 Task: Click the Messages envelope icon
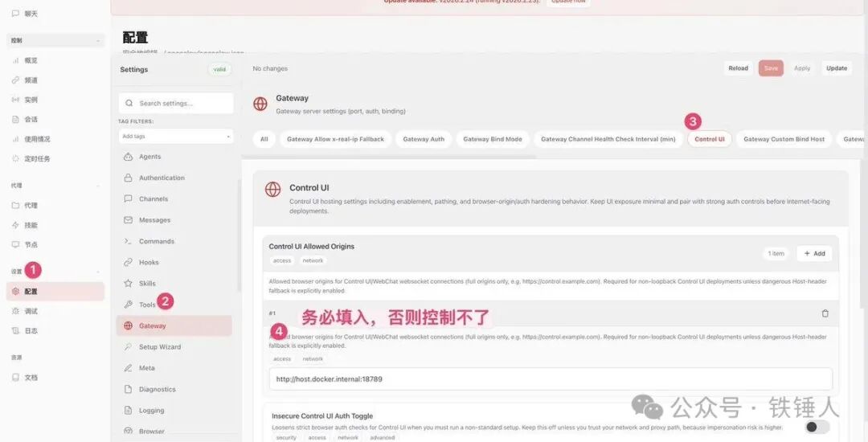pos(128,220)
